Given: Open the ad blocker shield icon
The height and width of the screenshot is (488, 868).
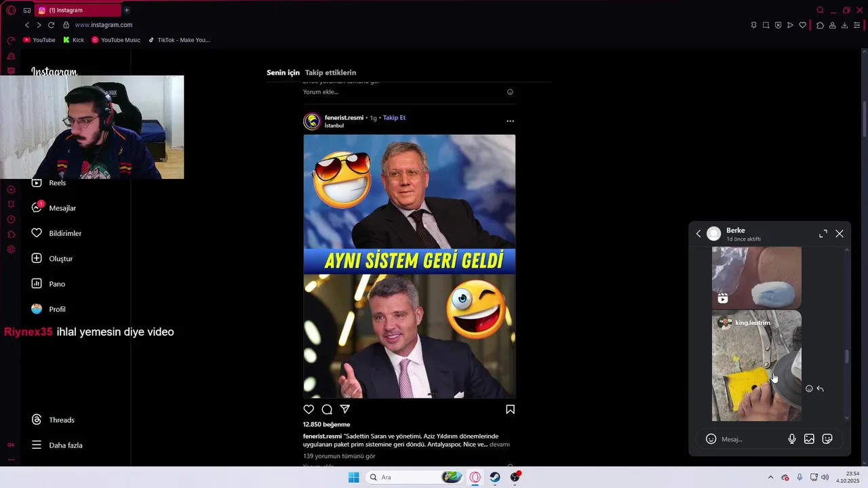Looking at the screenshot, I should pos(778,25).
